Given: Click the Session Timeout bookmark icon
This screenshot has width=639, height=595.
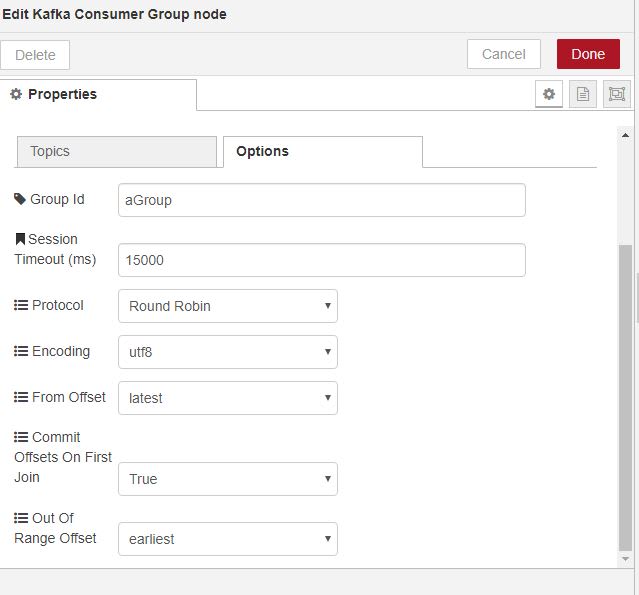Looking at the screenshot, I should [20, 239].
